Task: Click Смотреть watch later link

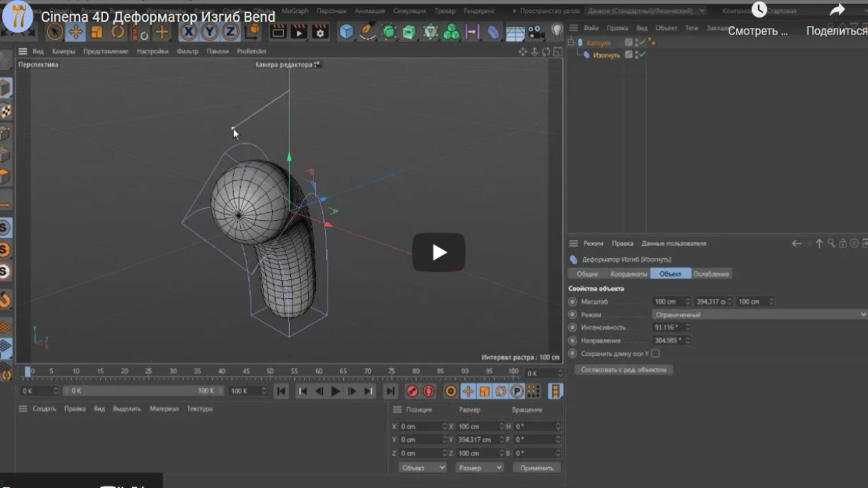Action: coord(758,20)
